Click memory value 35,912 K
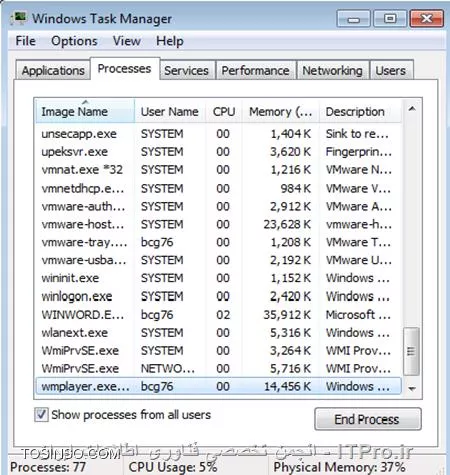450x475 pixels. pyautogui.click(x=287, y=315)
